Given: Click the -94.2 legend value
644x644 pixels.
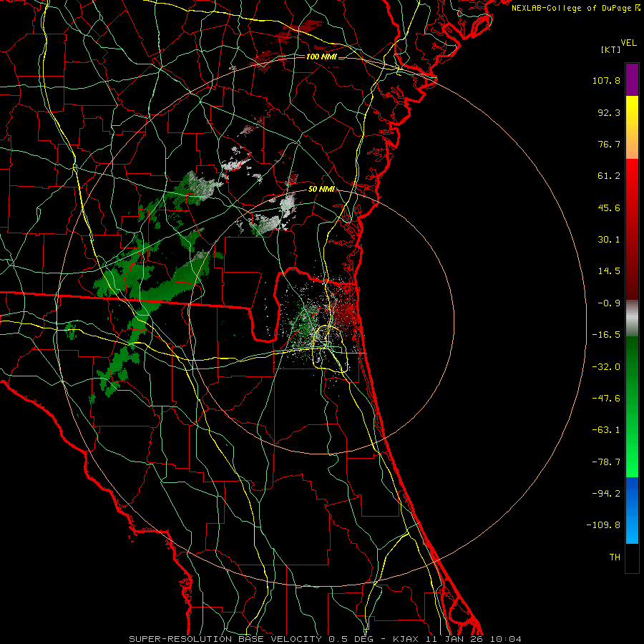Looking at the screenshot, I should coord(606,494).
